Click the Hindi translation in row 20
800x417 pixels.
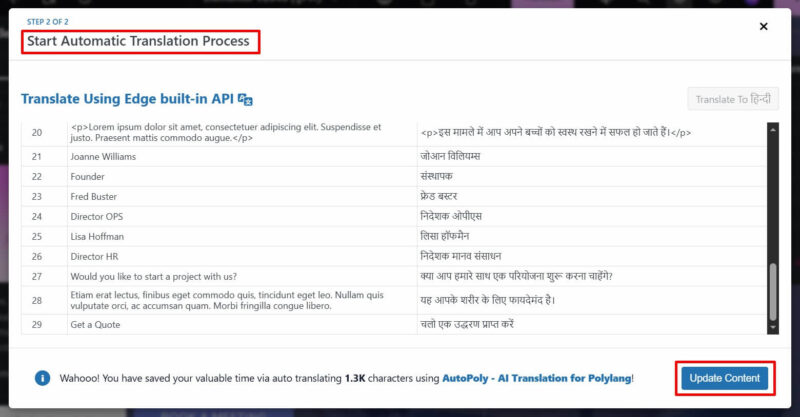556,132
